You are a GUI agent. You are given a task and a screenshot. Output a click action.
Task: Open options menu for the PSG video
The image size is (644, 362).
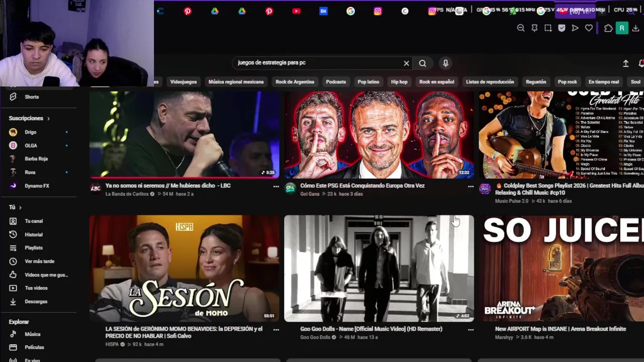470,187
